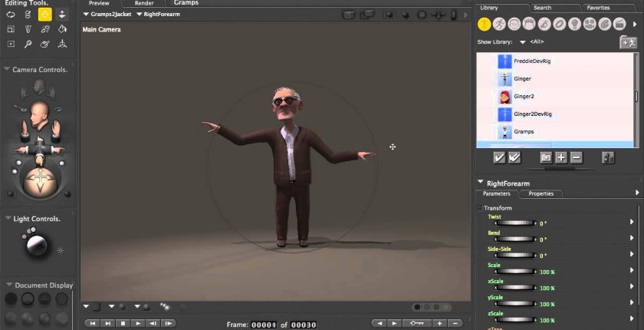Open the Gramps2Jacket figure dropdown
Viewport: 644px width, 330px height.
[x=107, y=14]
